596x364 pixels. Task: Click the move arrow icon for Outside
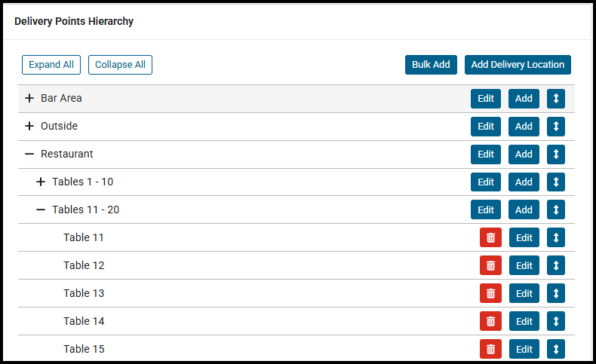pos(556,127)
